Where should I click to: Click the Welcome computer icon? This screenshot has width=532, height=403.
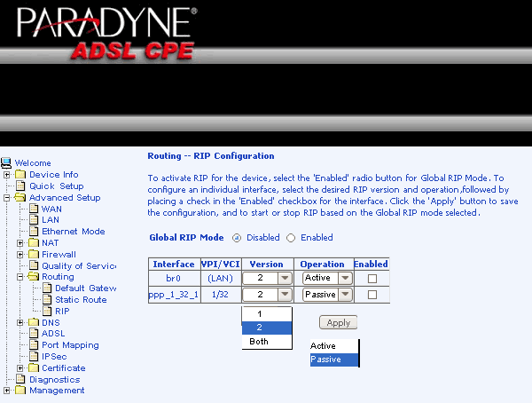point(6,163)
